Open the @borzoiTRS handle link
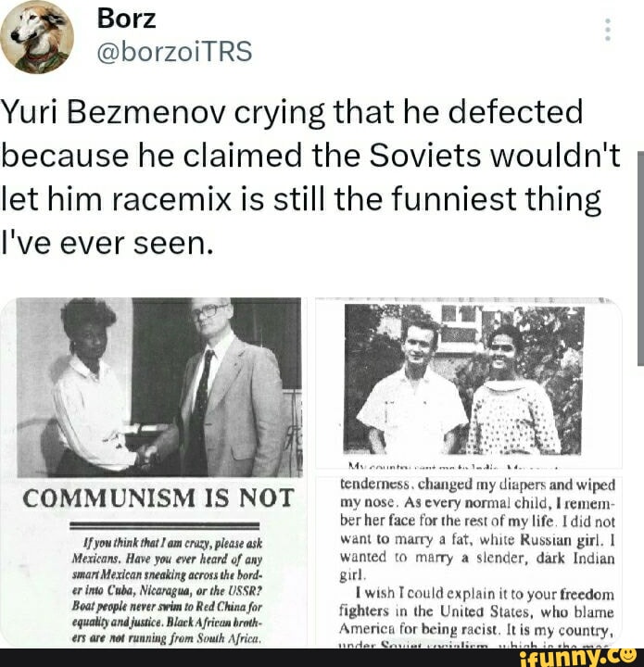Viewport: 644px width, 667px height. (175, 52)
